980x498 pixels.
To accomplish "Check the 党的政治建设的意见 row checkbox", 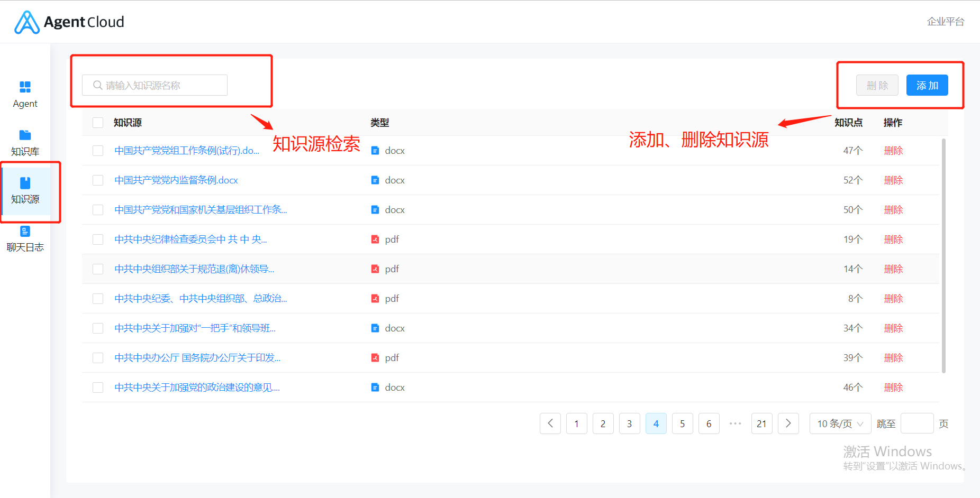I will (x=98, y=388).
